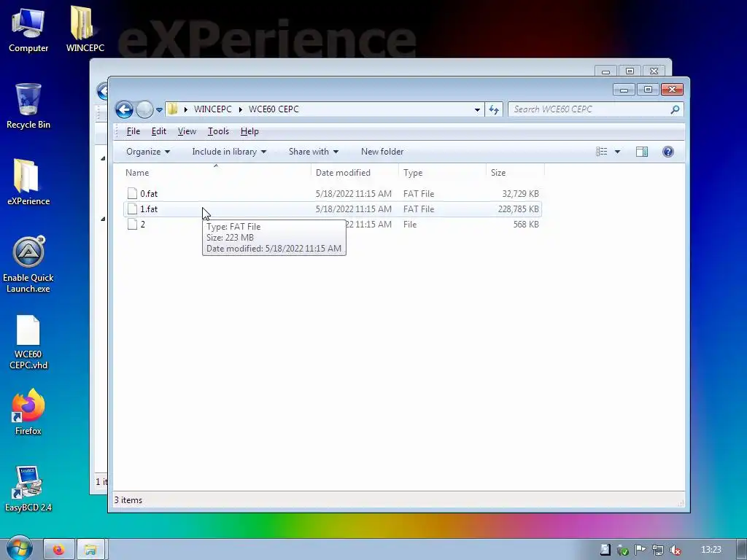This screenshot has height=560, width=747.
Task: Expand the root breadcrumb arrow before WINCEPC
Action: coord(185,109)
